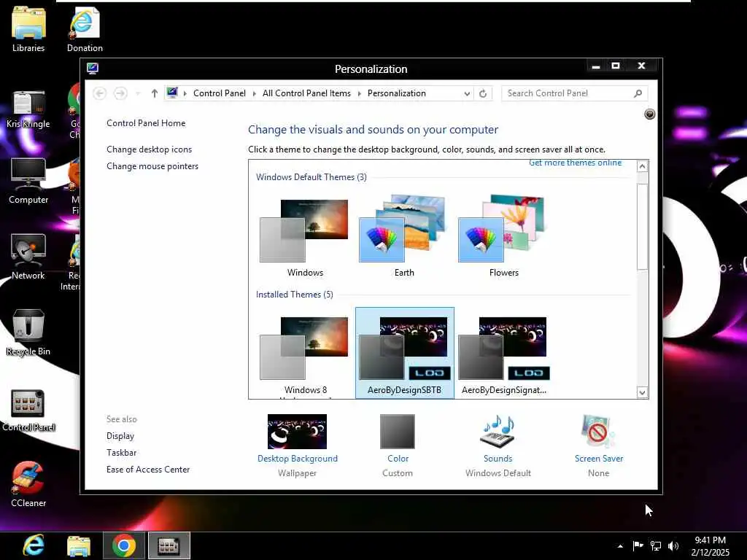Screen dimensions: 747x560
Task: Click the theme list scroll up arrow
Action: click(x=642, y=166)
